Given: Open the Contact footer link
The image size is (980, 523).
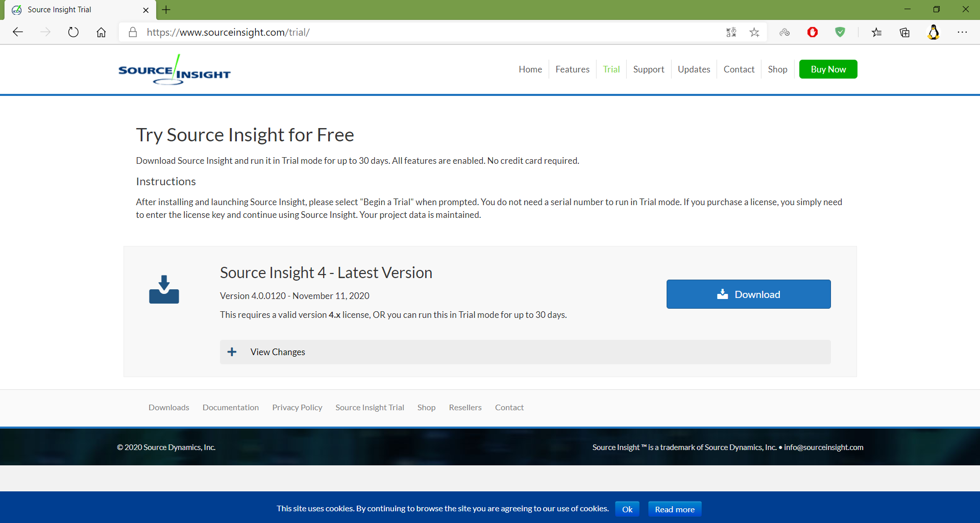Looking at the screenshot, I should point(509,407).
